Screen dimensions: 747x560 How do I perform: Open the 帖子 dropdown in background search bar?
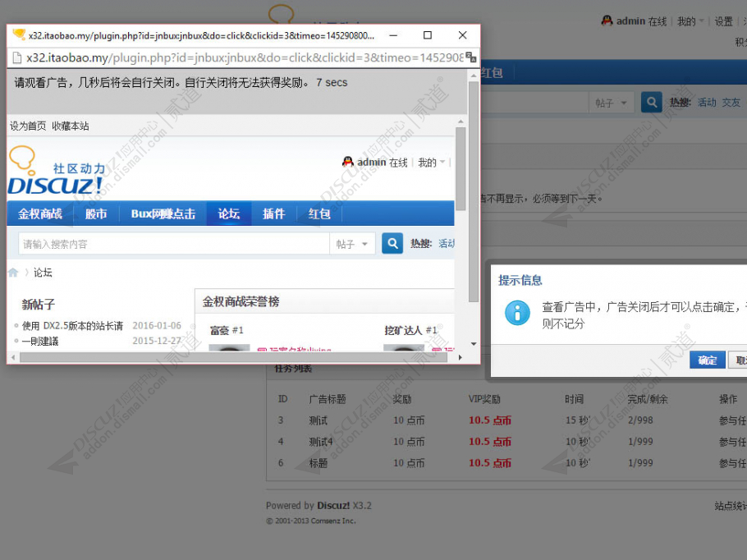[x=612, y=103]
